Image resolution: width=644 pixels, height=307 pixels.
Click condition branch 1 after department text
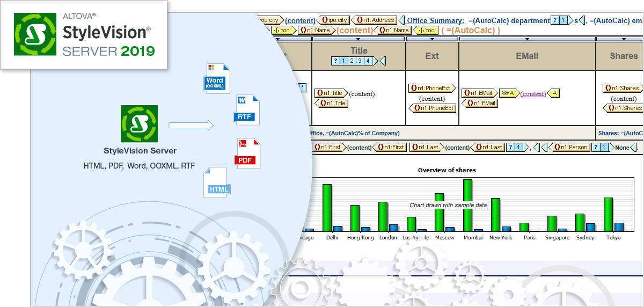563,20
